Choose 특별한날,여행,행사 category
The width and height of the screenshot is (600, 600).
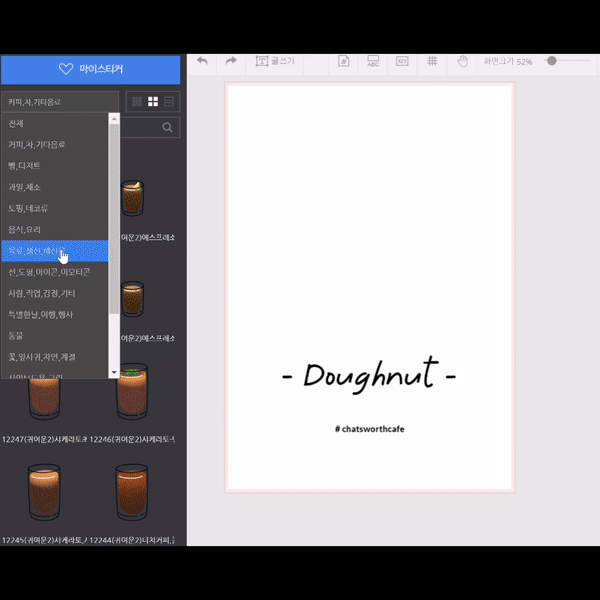(55, 315)
